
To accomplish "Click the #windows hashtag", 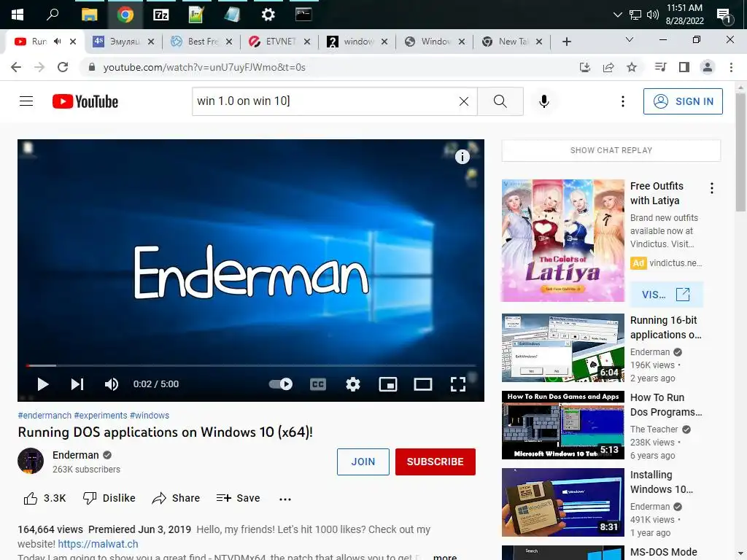I will [149, 415].
